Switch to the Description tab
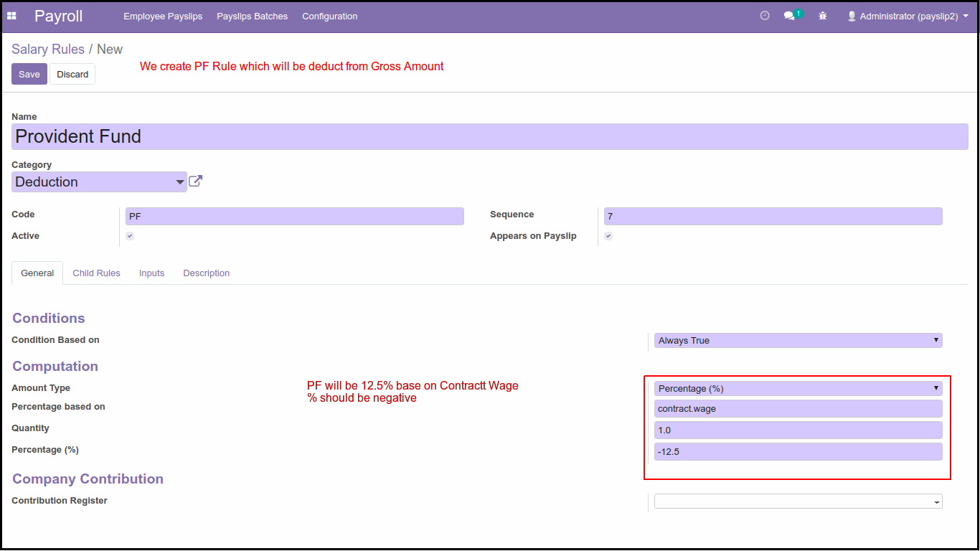Viewport: 980px width, 551px height. tap(207, 273)
